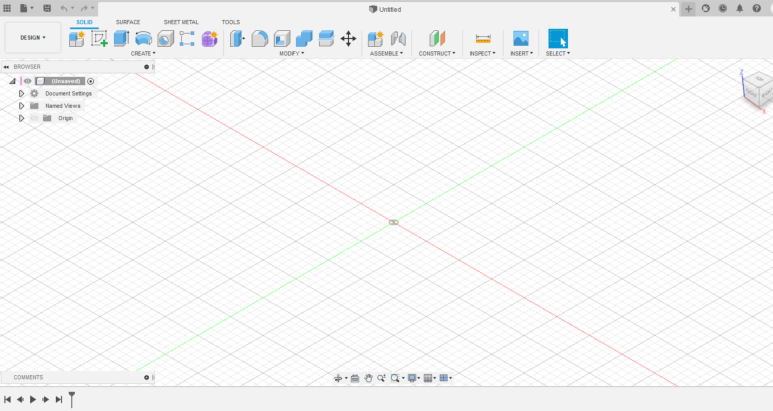Select the Split Body tool
This screenshot has height=411, width=773.
click(326, 39)
